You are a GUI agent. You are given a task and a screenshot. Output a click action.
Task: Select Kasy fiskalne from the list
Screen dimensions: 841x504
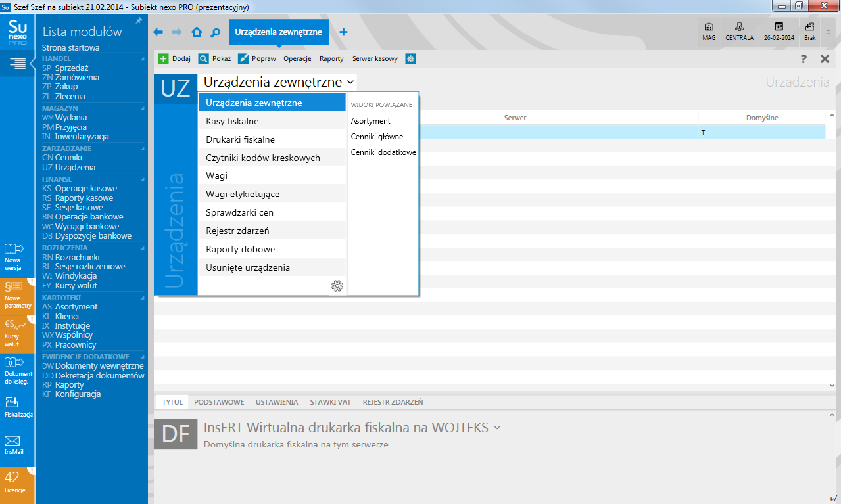(x=232, y=121)
